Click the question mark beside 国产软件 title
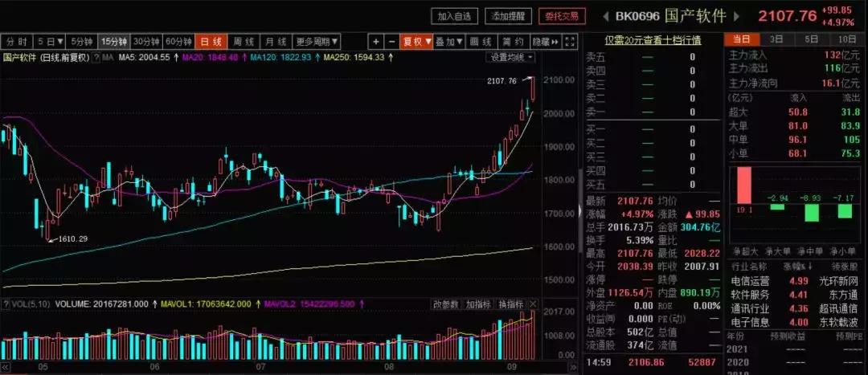 pyautogui.click(x=96, y=57)
